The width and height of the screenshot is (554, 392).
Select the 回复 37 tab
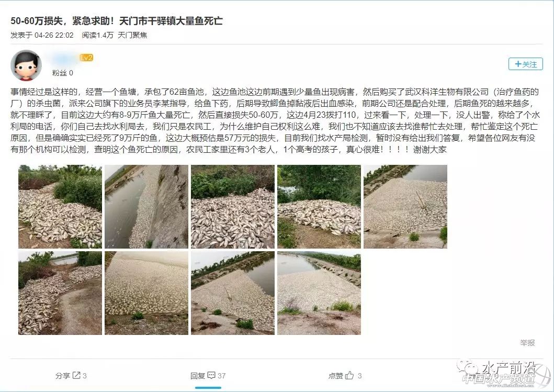(208, 376)
